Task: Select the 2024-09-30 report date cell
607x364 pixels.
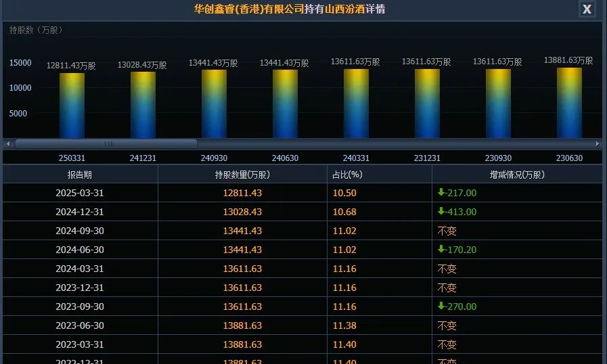Action: pos(80,231)
